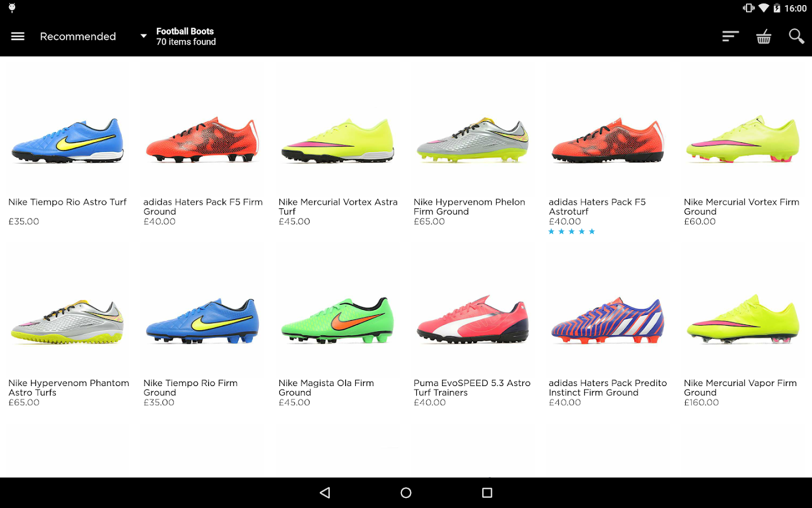This screenshot has height=508, width=812.
Task: Click the £35.00 price of Tiempo Rio Firm Ground
Action: tap(159, 402)
